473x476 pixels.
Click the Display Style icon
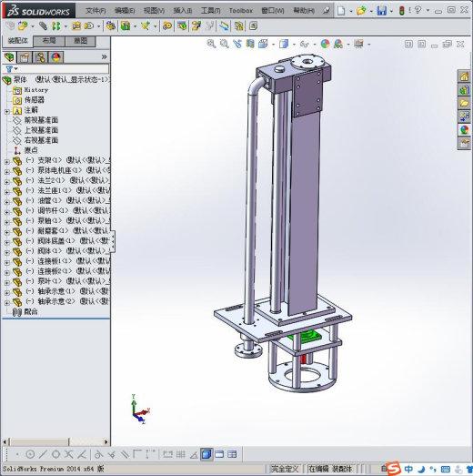[x=284, y=44]
